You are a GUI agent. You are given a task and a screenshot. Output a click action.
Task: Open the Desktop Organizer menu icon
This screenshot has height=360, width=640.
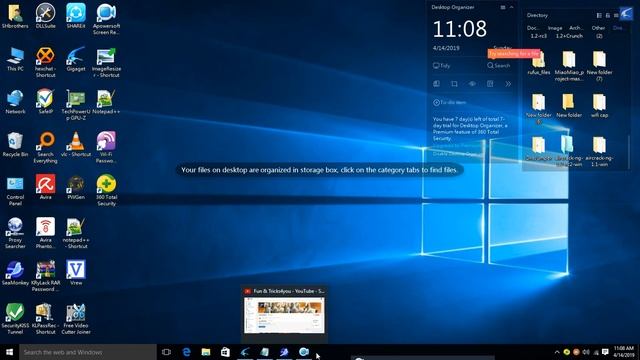pos(503,7)
